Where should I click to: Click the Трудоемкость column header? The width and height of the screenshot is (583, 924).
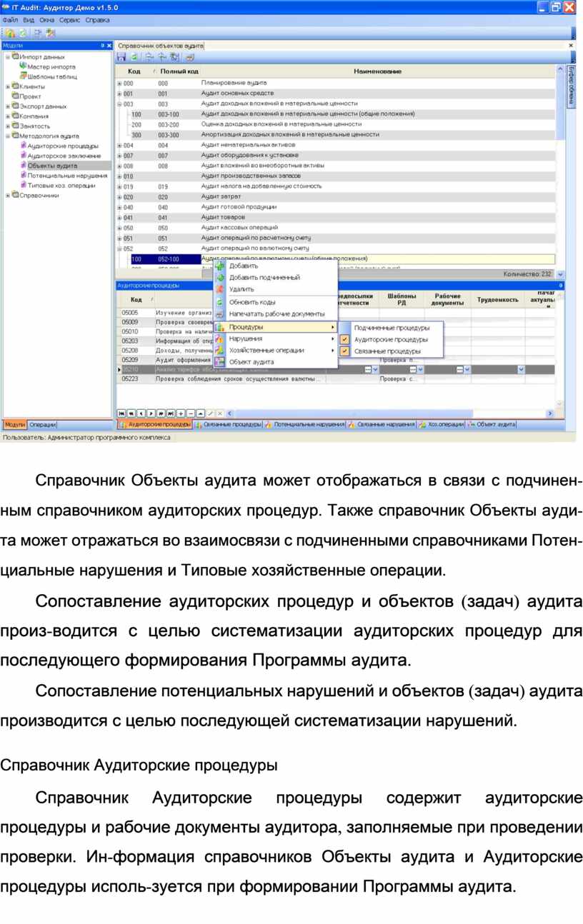pos(498,300)
